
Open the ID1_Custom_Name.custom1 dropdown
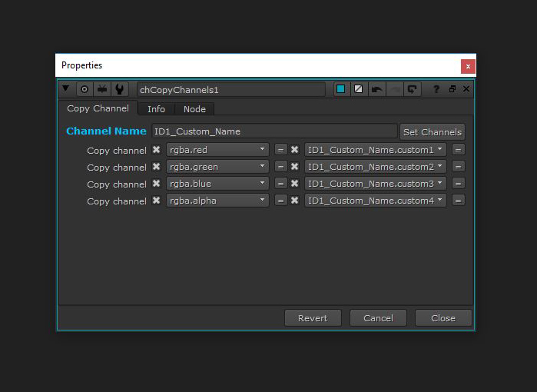(375, 150)
